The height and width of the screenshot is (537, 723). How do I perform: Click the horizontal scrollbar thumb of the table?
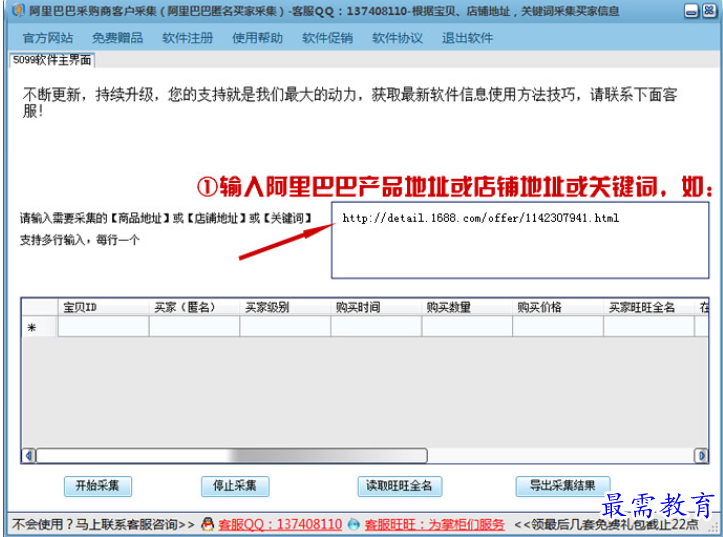(x=232, y=456)
